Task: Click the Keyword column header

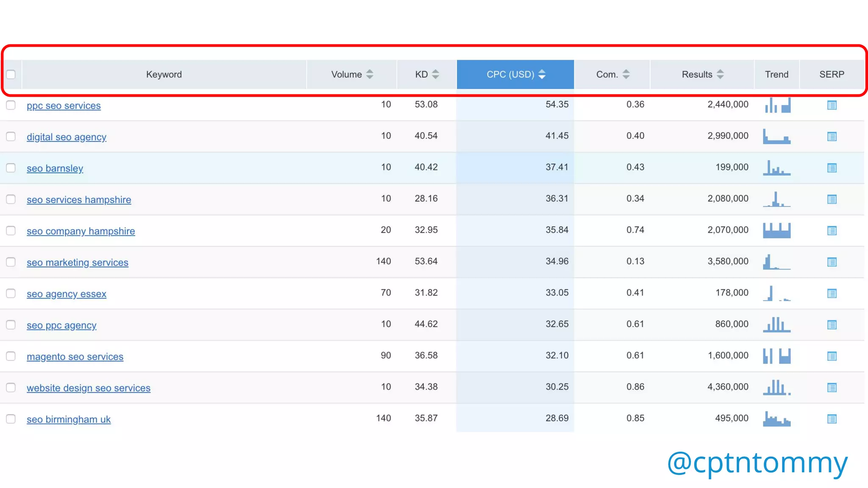Action: 164,75
